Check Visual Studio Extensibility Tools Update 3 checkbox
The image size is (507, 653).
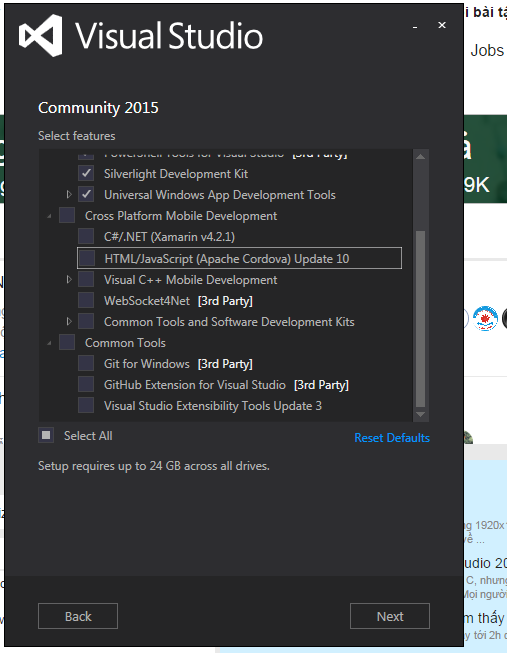point(86,405)
